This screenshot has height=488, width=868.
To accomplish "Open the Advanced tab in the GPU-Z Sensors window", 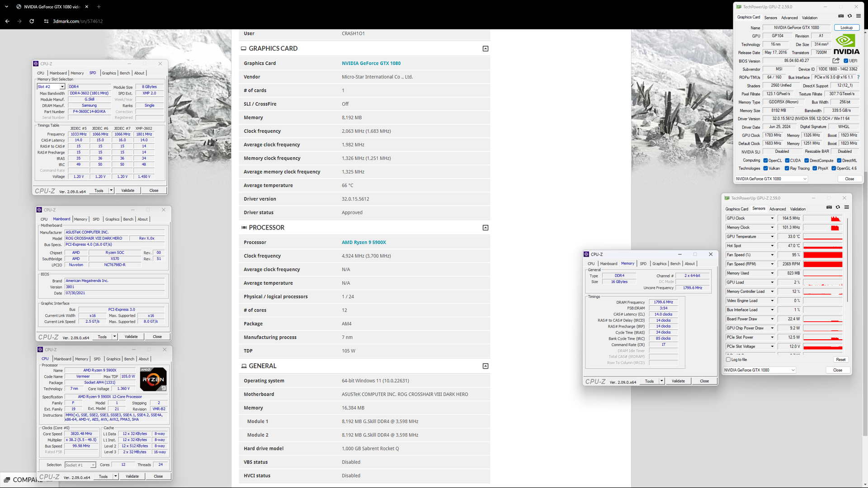I will pyautogui.click(x=778, y=209).
